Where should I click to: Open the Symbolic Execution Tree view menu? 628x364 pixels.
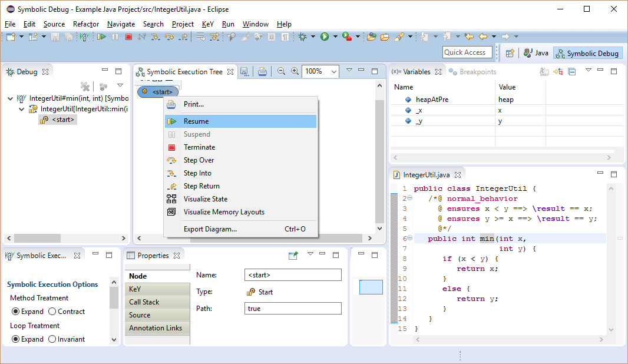[349, 70]
